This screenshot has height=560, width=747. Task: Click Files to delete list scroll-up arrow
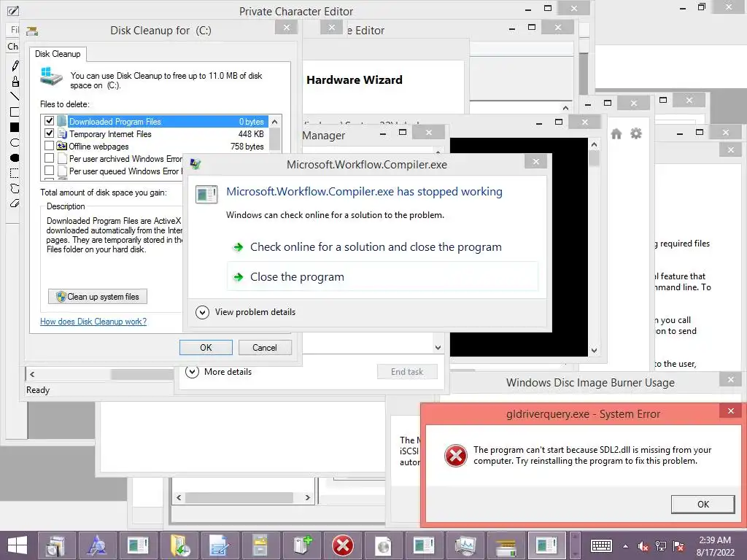coord(275,122)
